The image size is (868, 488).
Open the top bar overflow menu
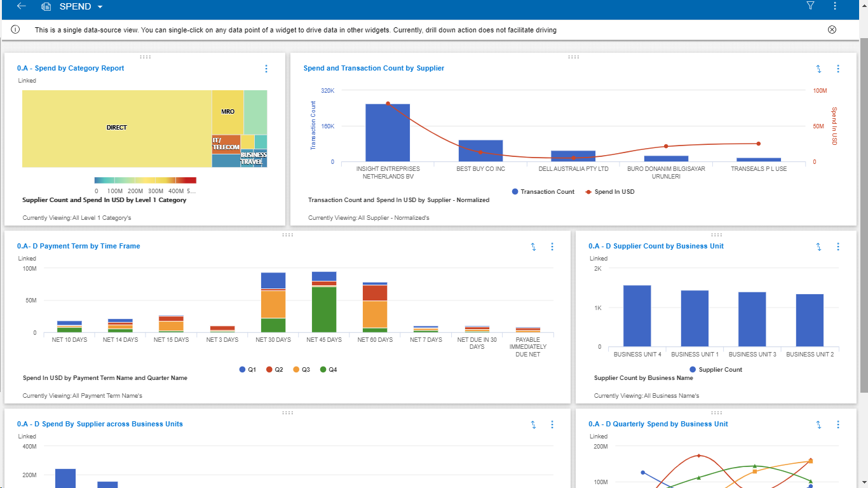coord(835,6)
